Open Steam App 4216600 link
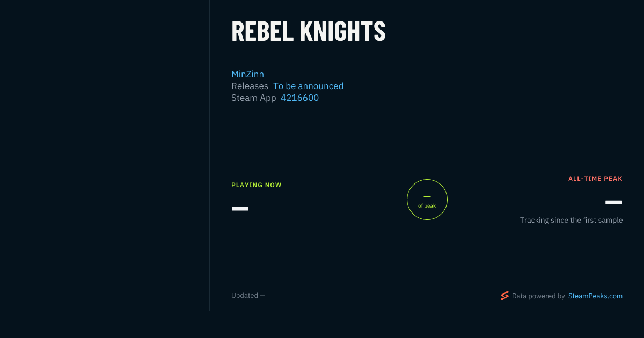The width and height of the screenshot is (644, 338). (x=299, y=98)
